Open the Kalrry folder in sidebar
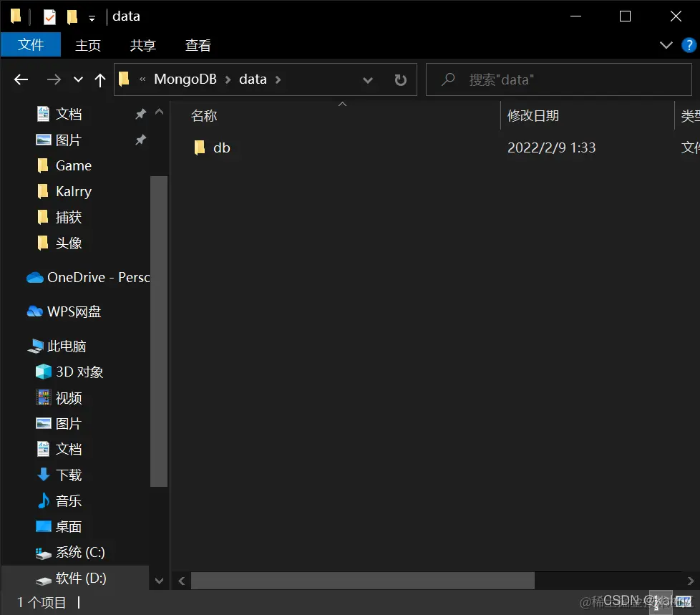700x615 pixels. point(73,192)
